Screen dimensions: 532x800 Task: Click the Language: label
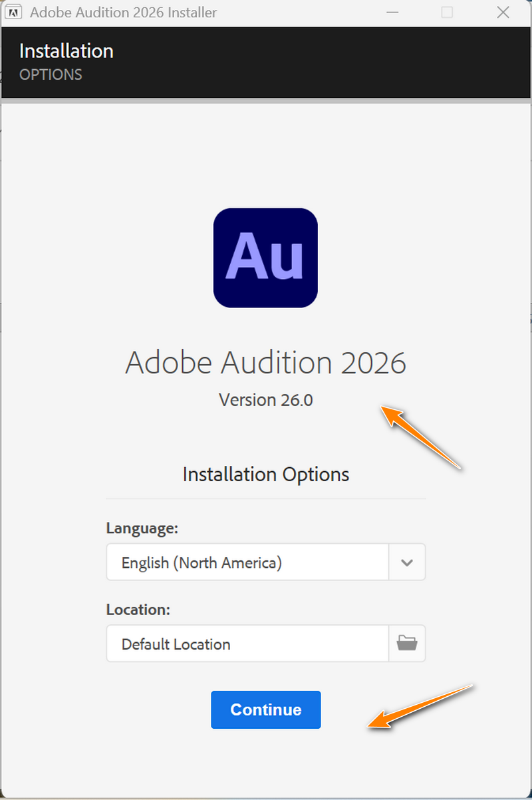[142, 528]
